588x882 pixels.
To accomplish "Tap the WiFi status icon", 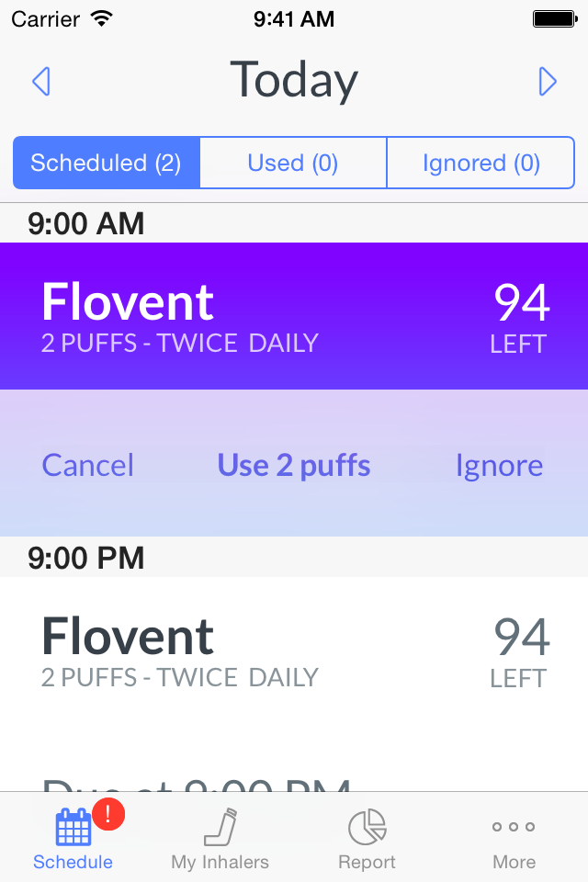I will click(102, 18).
